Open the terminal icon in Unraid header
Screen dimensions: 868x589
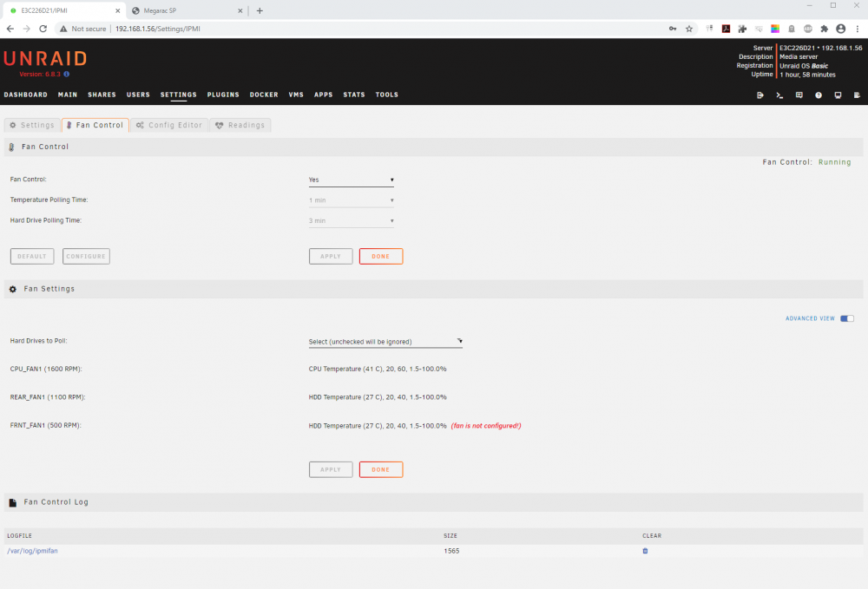(x=779, y=95)
